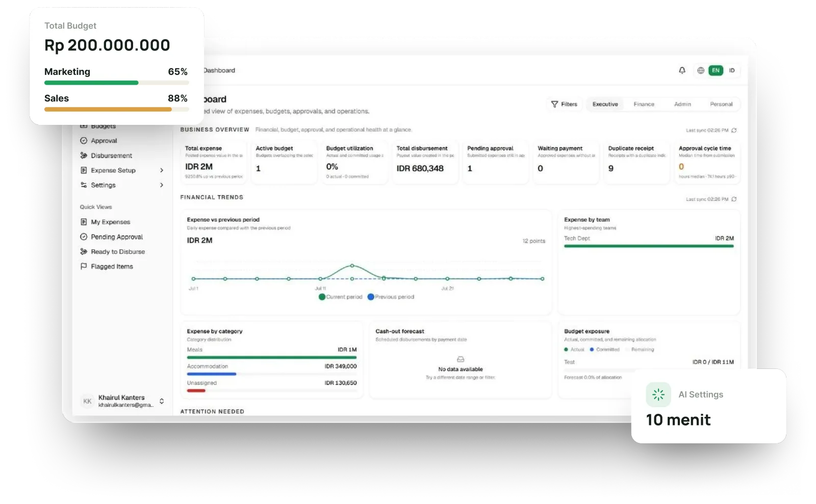
Task: Open the Khairul Kanters account switcher arrows
Action: (162, 401)
